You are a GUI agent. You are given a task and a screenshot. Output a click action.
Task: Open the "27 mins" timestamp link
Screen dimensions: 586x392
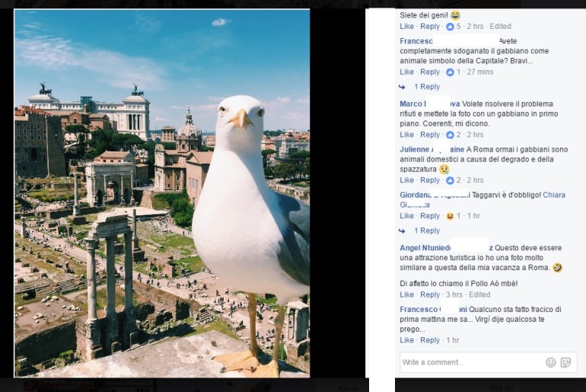coord(480,72)
